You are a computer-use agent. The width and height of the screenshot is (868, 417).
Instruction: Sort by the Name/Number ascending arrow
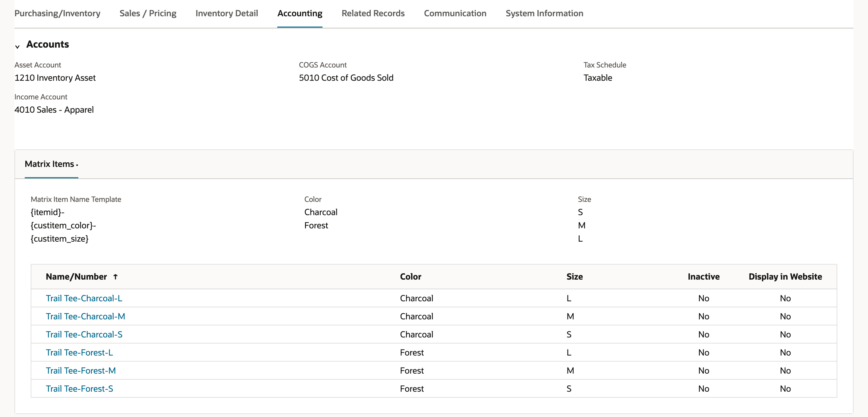click(x=115, y=277)
